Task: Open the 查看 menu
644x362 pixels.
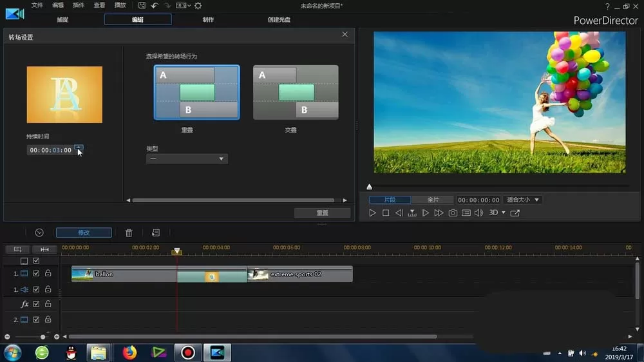Action: pos(99,5)
